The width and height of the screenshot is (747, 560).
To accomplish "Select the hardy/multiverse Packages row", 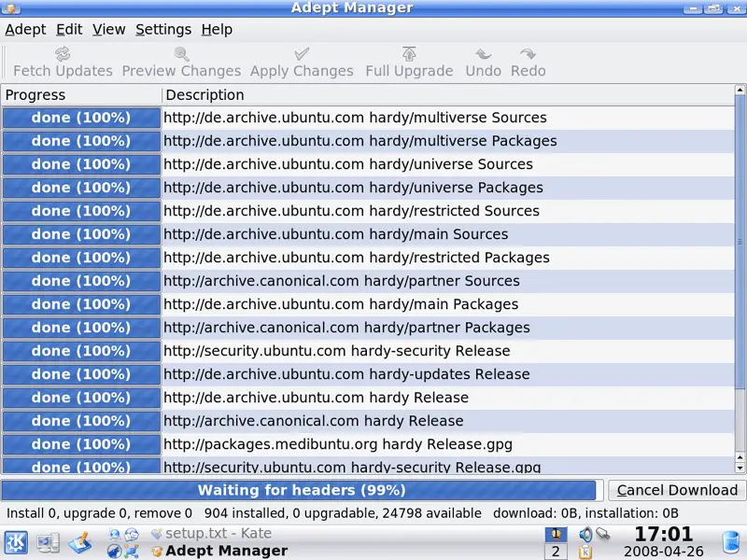I will [x=368, y=141].
